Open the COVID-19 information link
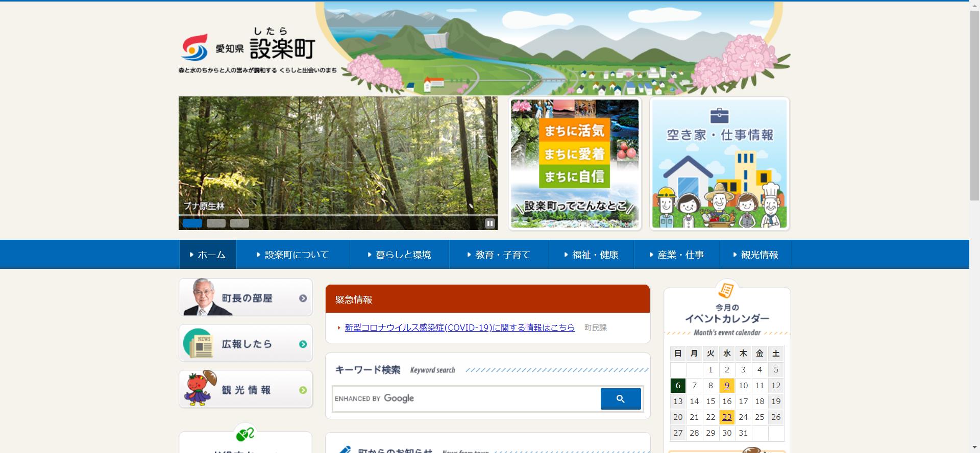Viewport: 980px width, 453px height. point(459,328)
